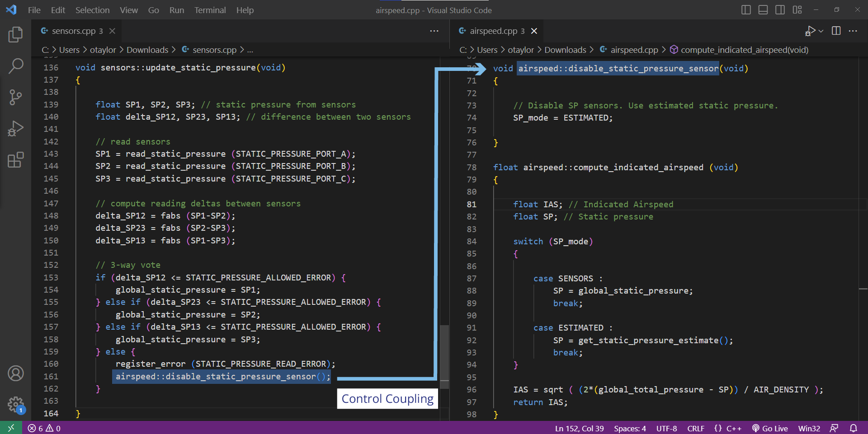Open the Source Control view
Image resolution: width=868 pixels, height=434 pixels.
pyautogui.click(x=15, y=97)
